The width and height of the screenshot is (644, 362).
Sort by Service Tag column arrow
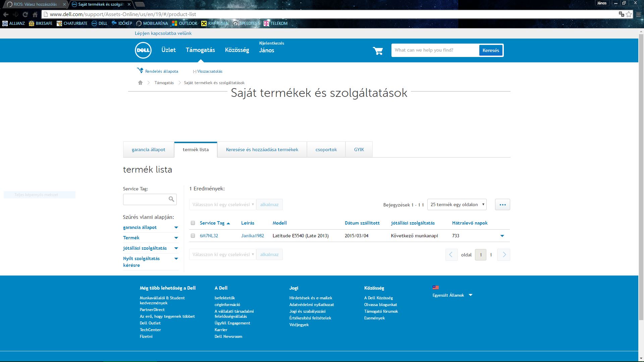[x=228, y=223]
